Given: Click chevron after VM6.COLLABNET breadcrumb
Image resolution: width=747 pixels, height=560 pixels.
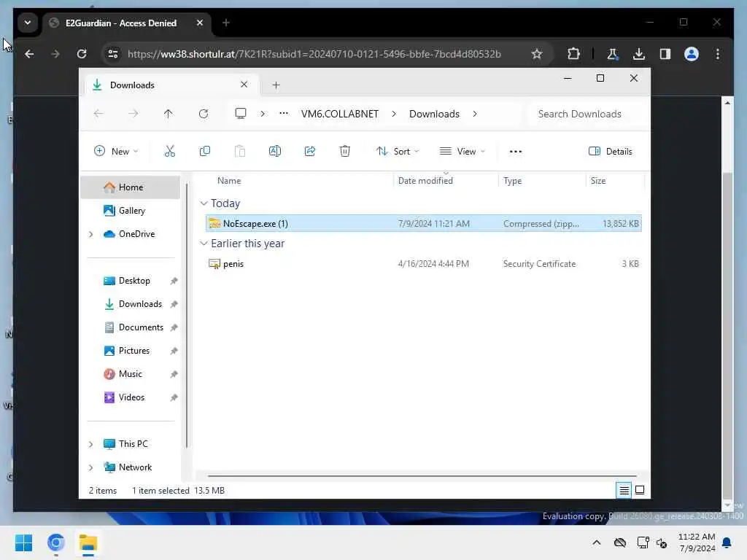Looking at the screenshot, I should click(394, 114).
